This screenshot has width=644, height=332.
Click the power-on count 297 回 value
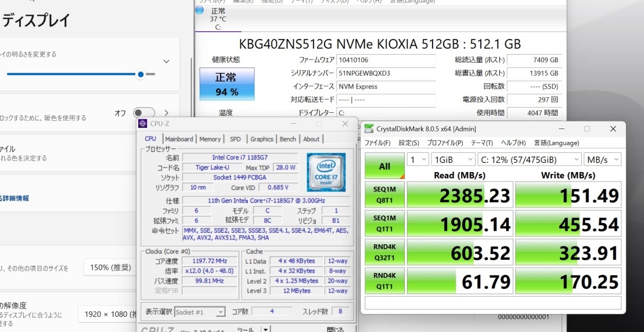pyautogui.click(x=534, y=99)
